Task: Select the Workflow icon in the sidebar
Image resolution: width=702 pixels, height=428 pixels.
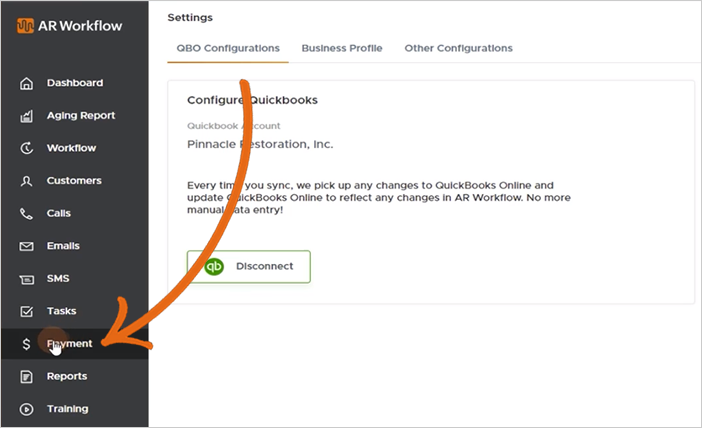Action: point(27,148)
